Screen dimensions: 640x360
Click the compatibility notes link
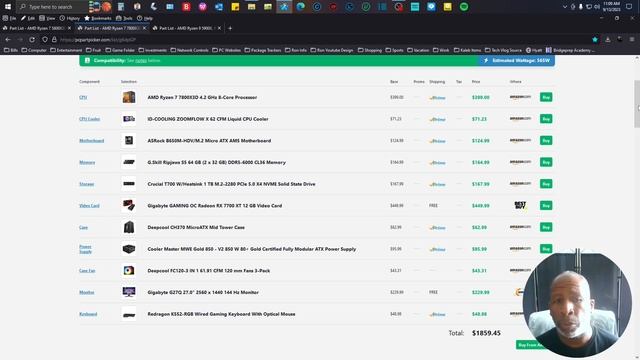point(141,60)
